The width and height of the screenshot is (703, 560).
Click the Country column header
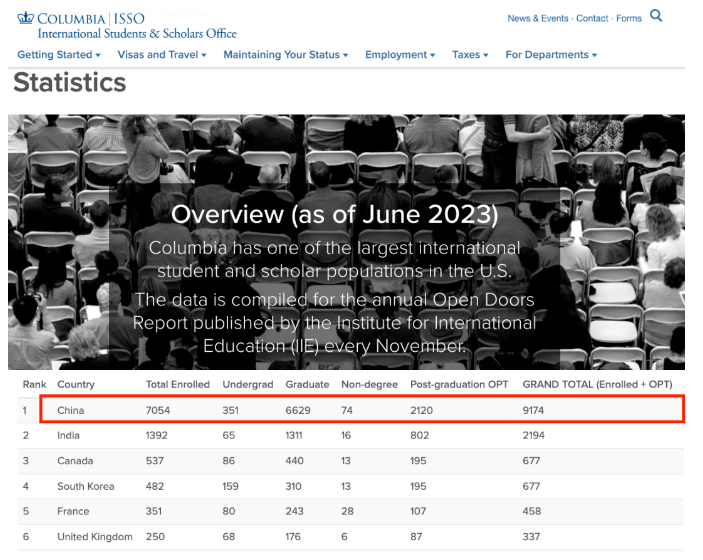76,385
